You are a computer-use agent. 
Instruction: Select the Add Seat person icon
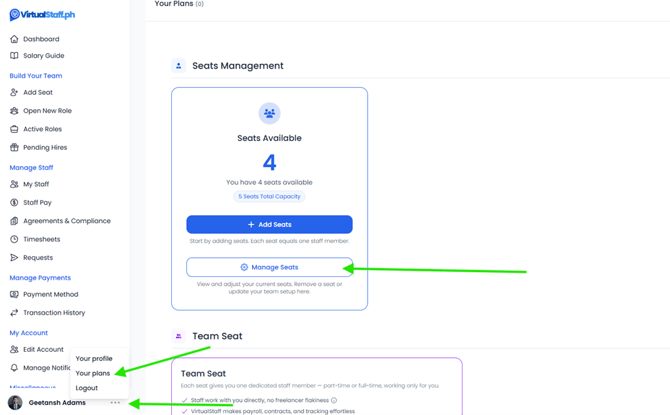click(14, 92)
